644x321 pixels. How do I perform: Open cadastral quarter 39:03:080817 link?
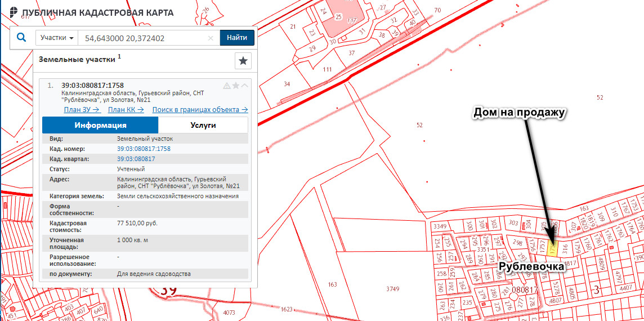136,159
